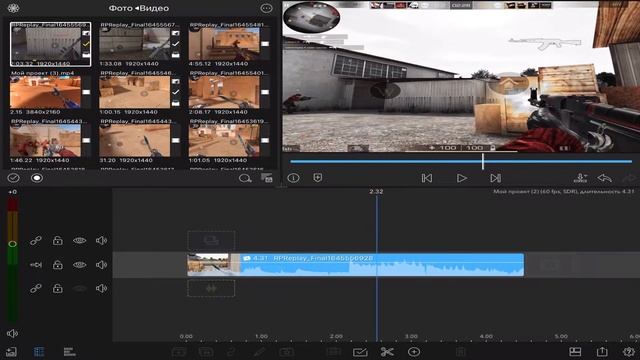Toggle the link icon on top overlay track
640x360 pixels.
(x=36, y=240)
